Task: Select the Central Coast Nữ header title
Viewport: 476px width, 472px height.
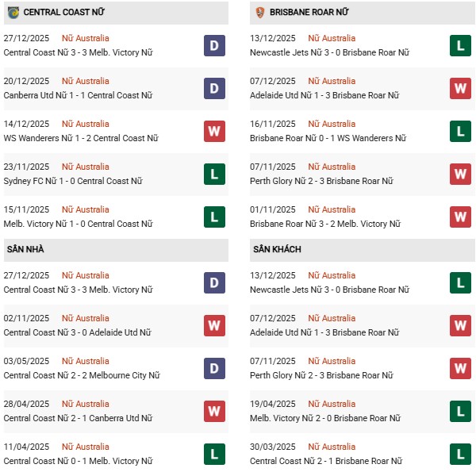Action: [63, 13]
